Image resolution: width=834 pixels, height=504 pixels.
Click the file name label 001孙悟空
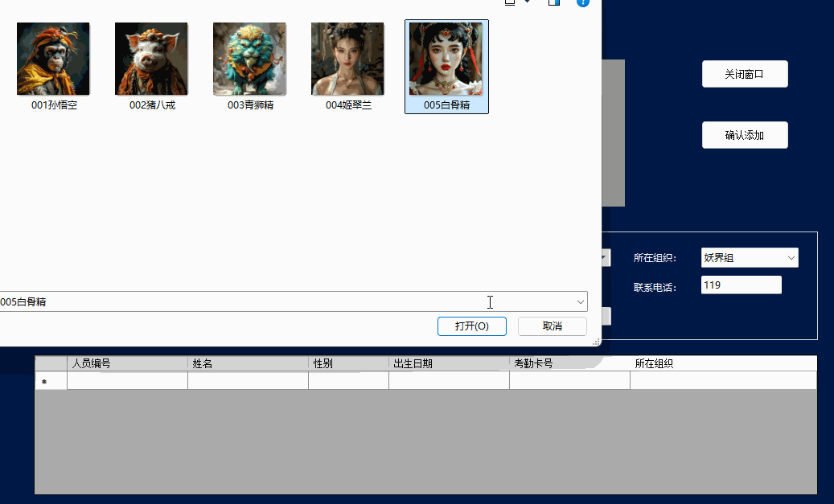coord(54,105)
